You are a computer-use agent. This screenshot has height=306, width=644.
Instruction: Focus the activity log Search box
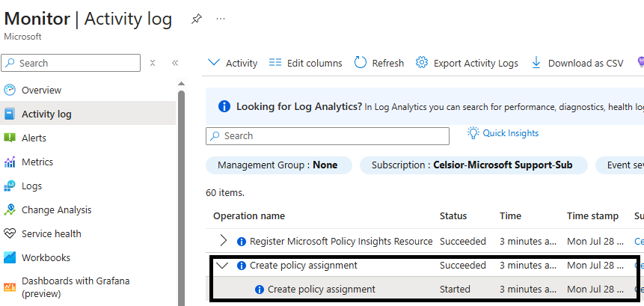click(328, 136)
